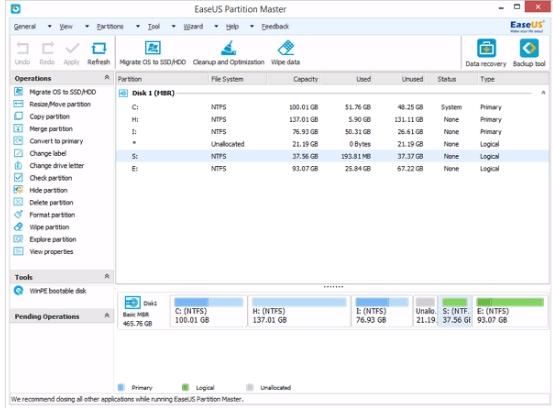The image size is (553, 408).
Task: Open dropdown arrow next to Wizard
Action: tap(216, 26)
